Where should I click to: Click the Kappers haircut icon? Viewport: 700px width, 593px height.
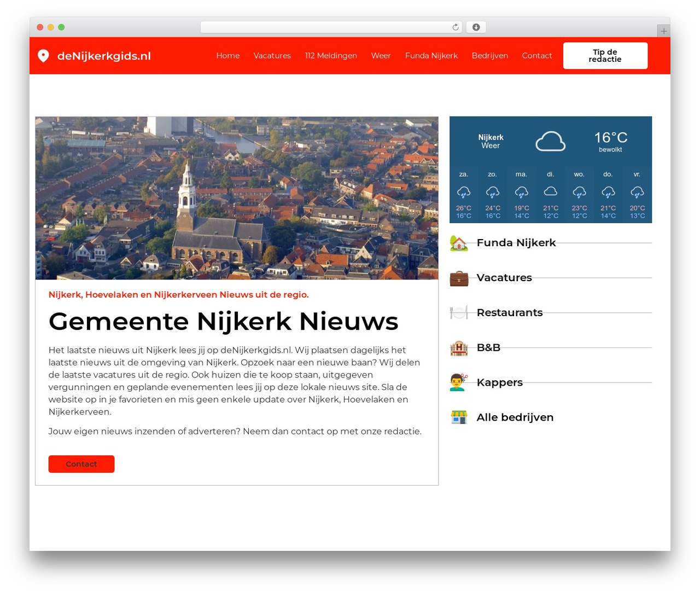[x=459, y=382]
